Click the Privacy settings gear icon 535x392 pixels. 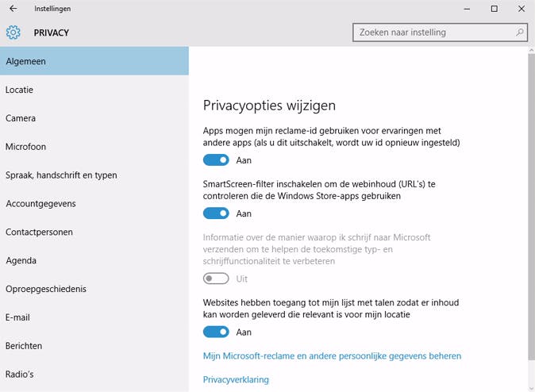(x=13, y=33)
